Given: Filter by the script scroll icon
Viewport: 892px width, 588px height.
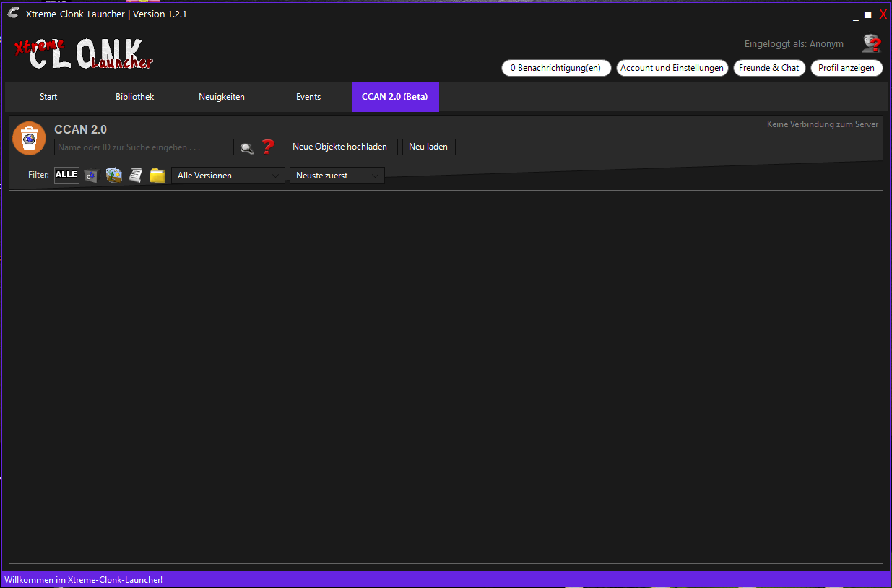Looking at the screenshot, I should 136,175.
